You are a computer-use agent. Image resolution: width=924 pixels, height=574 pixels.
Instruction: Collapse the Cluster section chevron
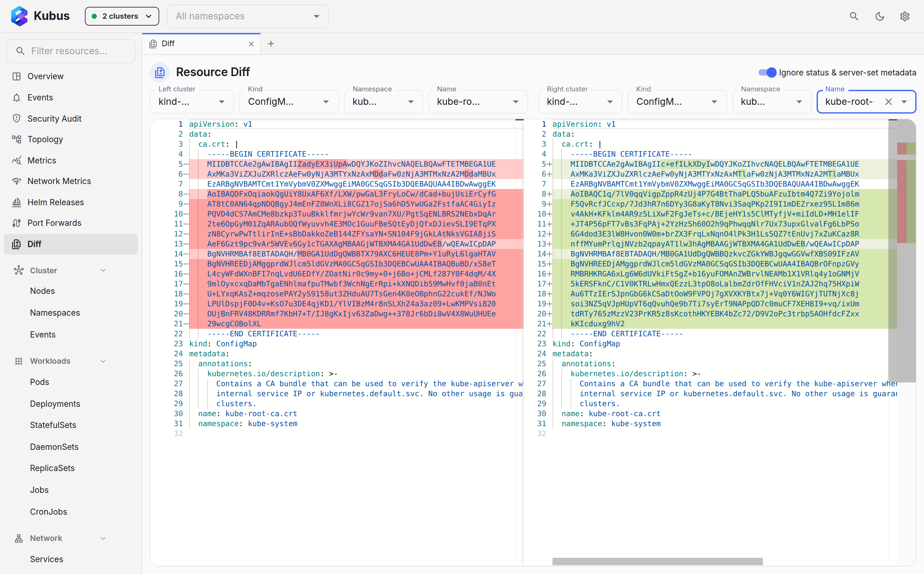[x=103, y=270]
